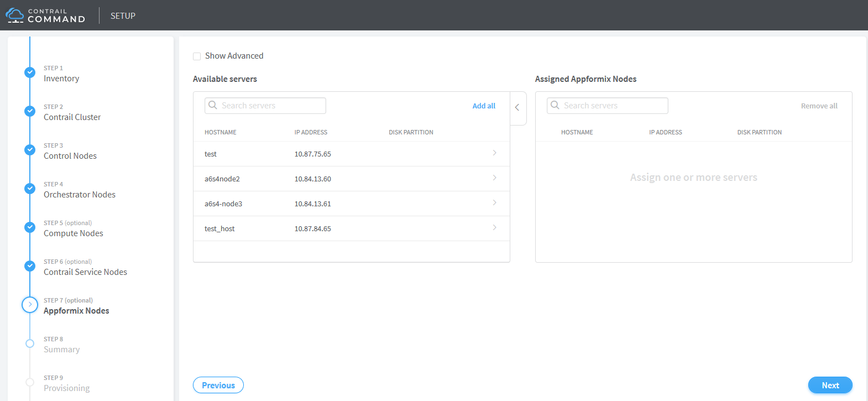The image size is (868, 401).
Task: Click the SETUP header label
Action: (123, 15)
